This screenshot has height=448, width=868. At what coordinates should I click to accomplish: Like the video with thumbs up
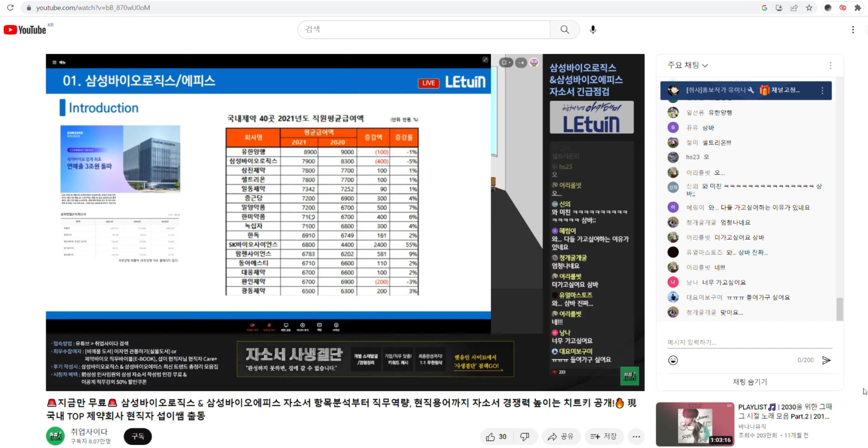click(x=496, y=437)
